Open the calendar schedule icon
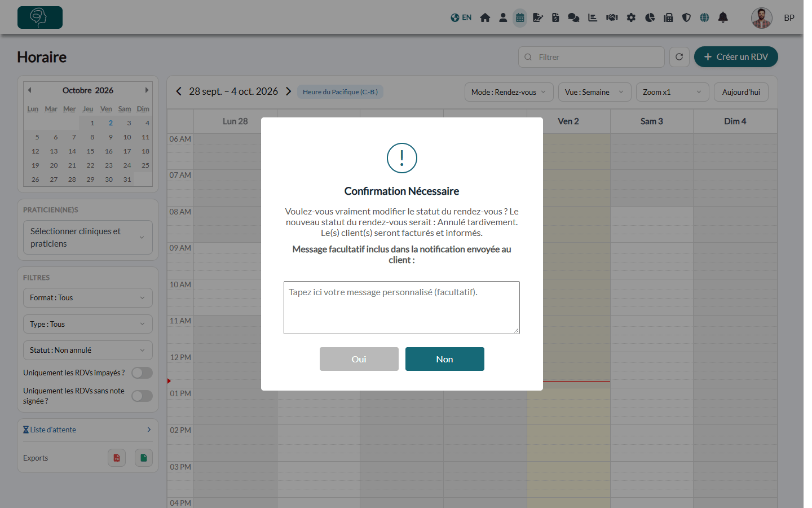This screenshot has height=508, width=812. (520, 17)
